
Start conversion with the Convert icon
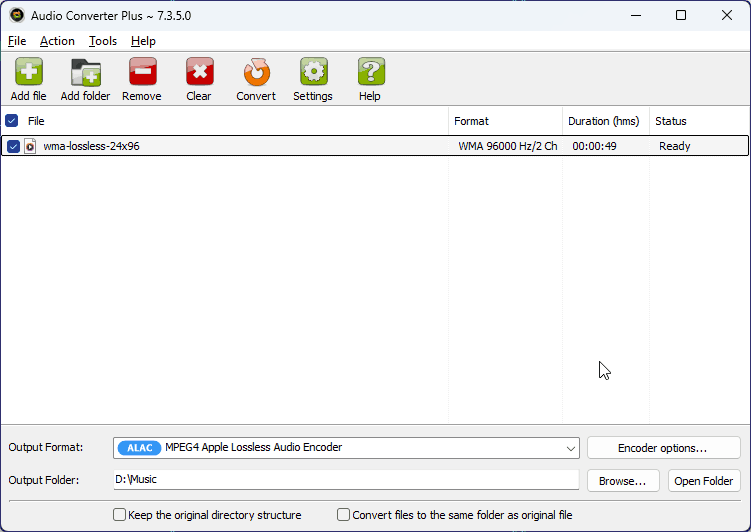(x=256, y=72)
